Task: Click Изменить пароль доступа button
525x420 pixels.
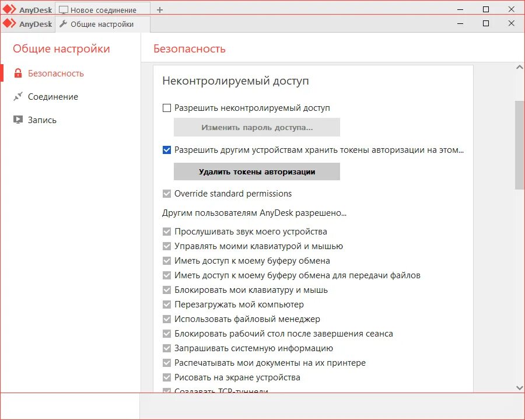Action: point(257,127)
